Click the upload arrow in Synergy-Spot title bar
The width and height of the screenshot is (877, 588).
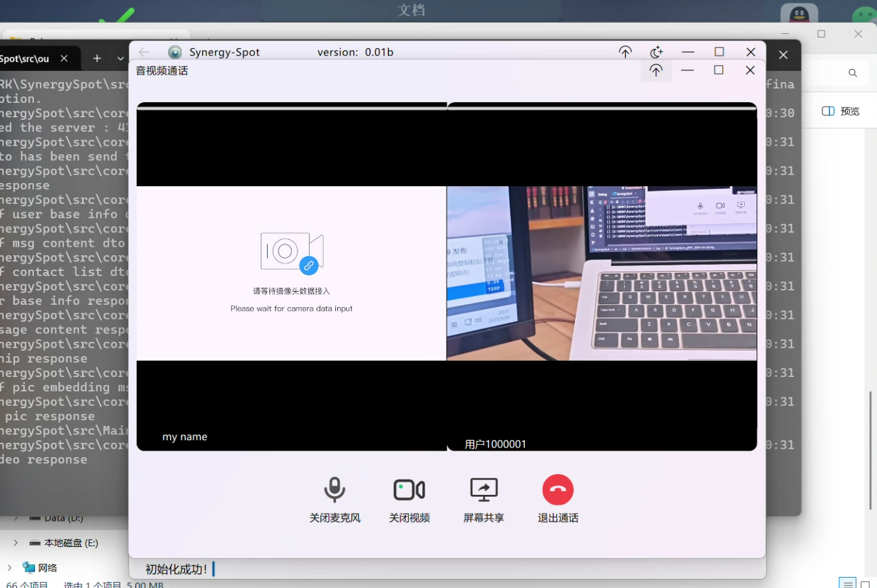pos(624,52)
